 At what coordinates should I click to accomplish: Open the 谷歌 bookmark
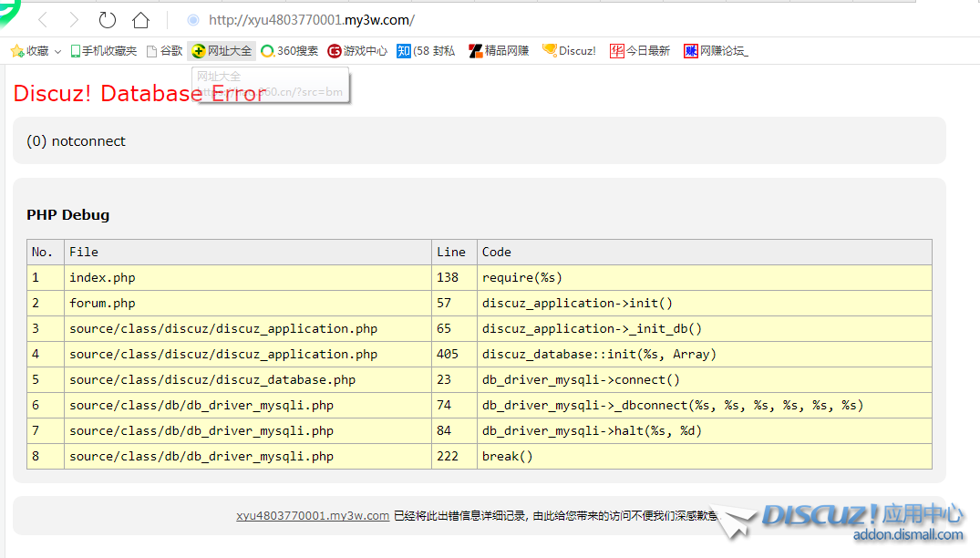165,51
